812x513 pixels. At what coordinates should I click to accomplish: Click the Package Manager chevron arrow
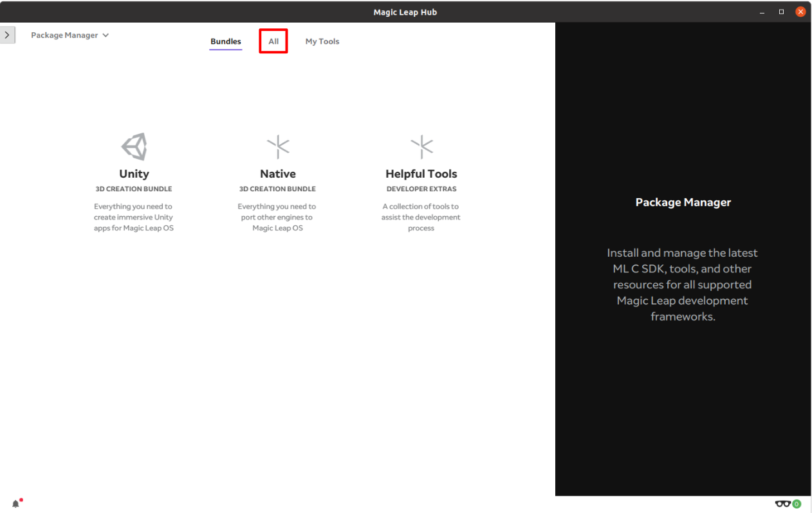click(x=106, y=35)
